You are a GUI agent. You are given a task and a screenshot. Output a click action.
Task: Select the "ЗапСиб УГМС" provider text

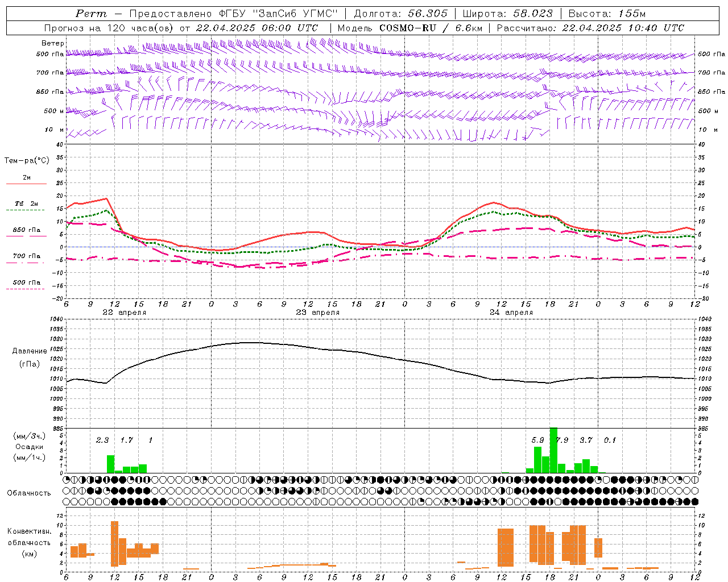click(x=295, y=14)
